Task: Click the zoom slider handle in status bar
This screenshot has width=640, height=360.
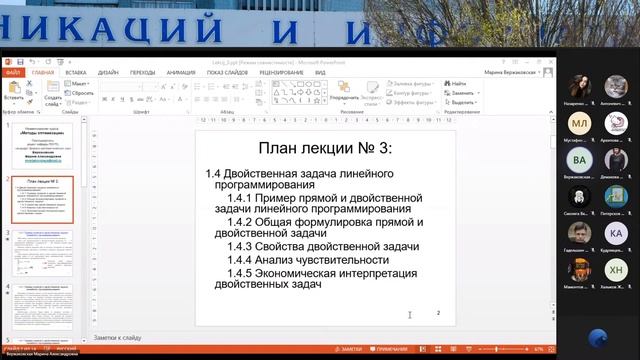Action: (496, 349)
